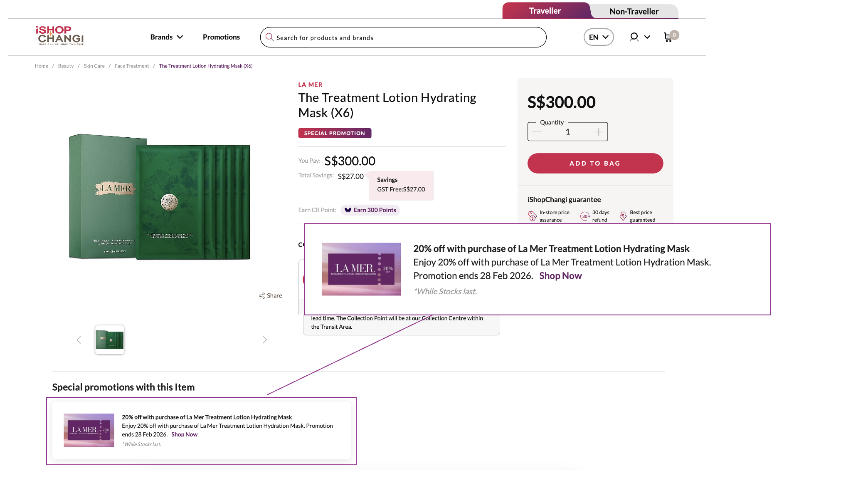The image size is (868, 486).
Task: Click the iShopChangi logo
Action: (59, 35)
